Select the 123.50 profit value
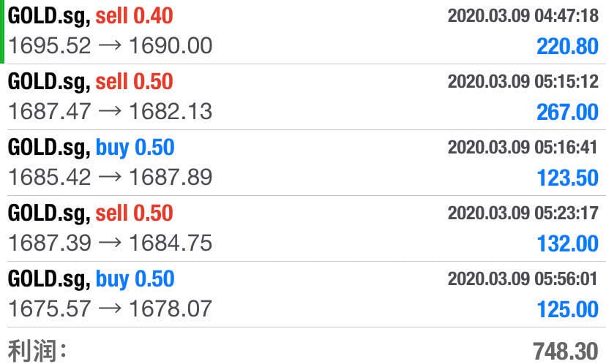The height and width of the screenshot is (364, 606). pyautogui.click(x=567, y=178)
